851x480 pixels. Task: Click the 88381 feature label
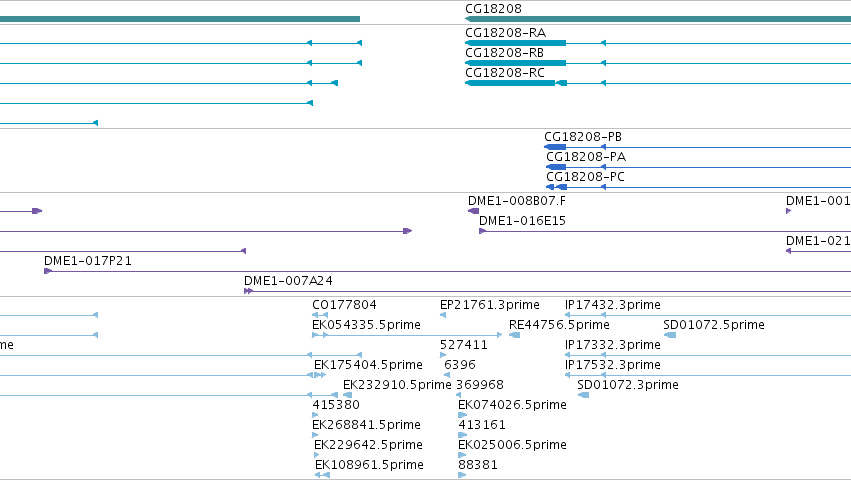pos(478,466)
